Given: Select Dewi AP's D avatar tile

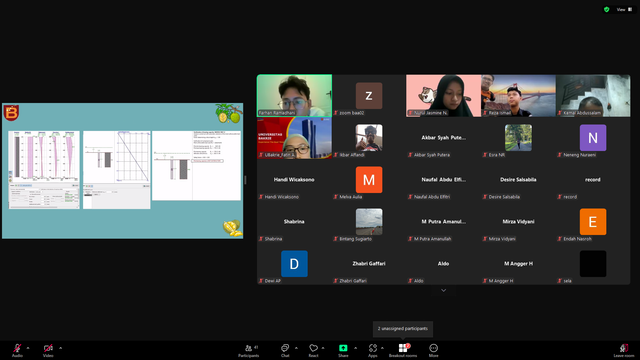Looking at the screenshot, I should point(294,264).
